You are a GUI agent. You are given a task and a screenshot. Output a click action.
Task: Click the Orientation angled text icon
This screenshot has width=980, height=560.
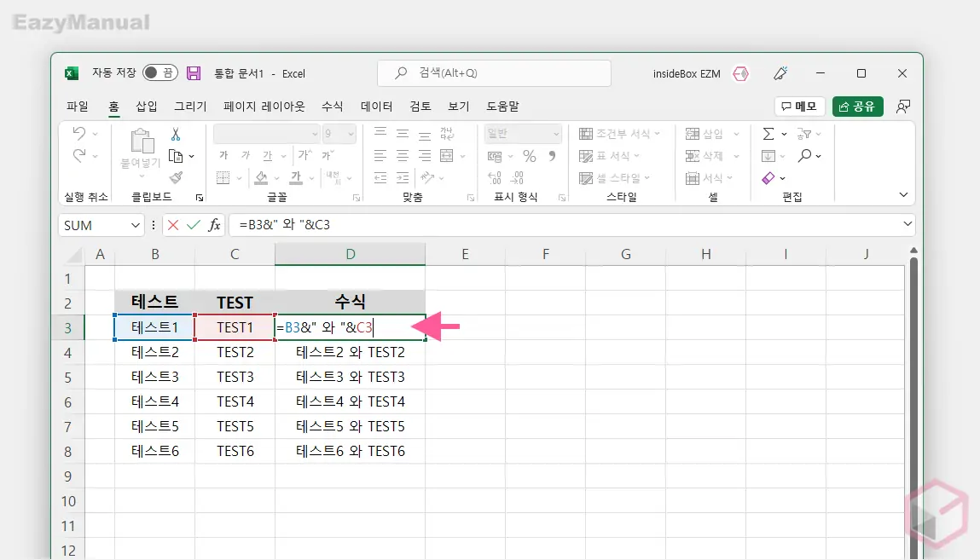click(427, 178)
